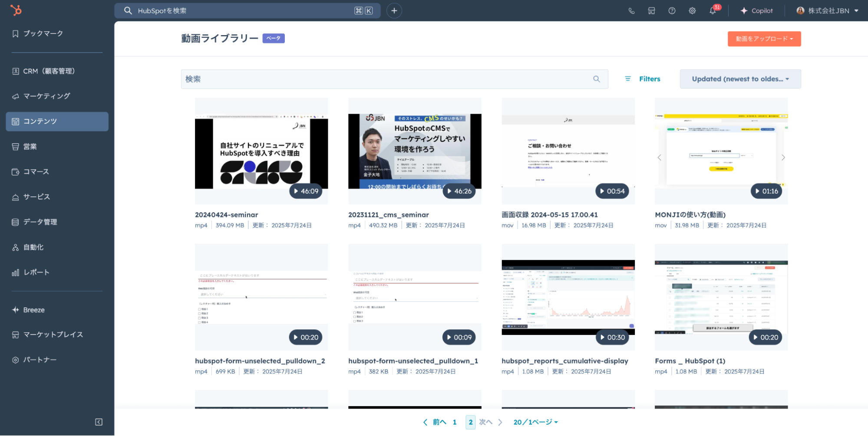Click the video library 検索 field
This screenshot has width=868, height=436.
point(394,79)
